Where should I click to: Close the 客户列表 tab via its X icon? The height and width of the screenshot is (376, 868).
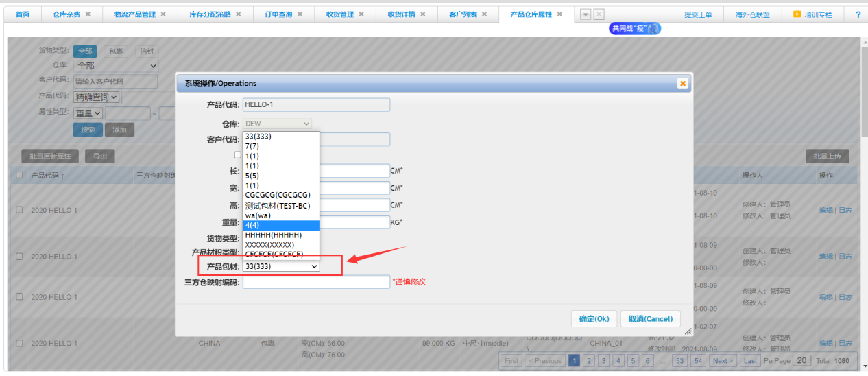[484, 14]
